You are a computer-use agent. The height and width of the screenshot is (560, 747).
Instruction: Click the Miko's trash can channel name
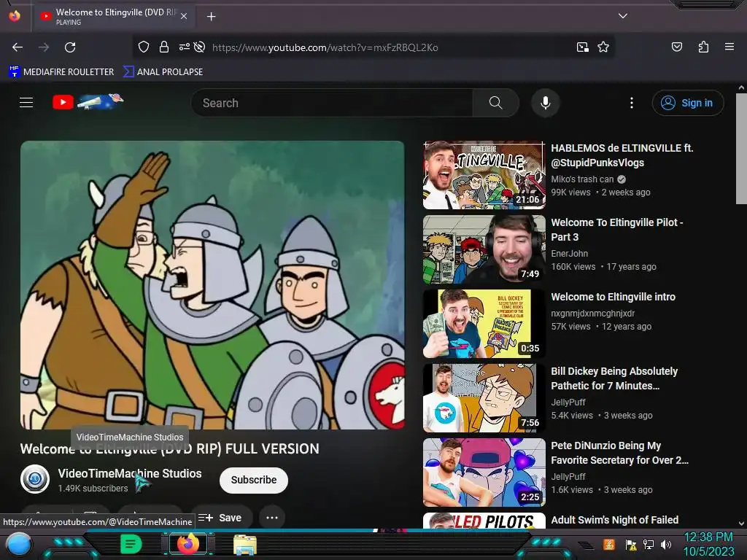(582, 179)
